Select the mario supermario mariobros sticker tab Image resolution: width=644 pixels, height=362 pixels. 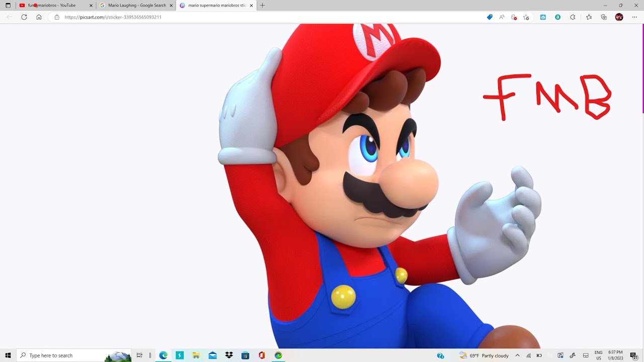pyautogui.click(x=216, y=6)
